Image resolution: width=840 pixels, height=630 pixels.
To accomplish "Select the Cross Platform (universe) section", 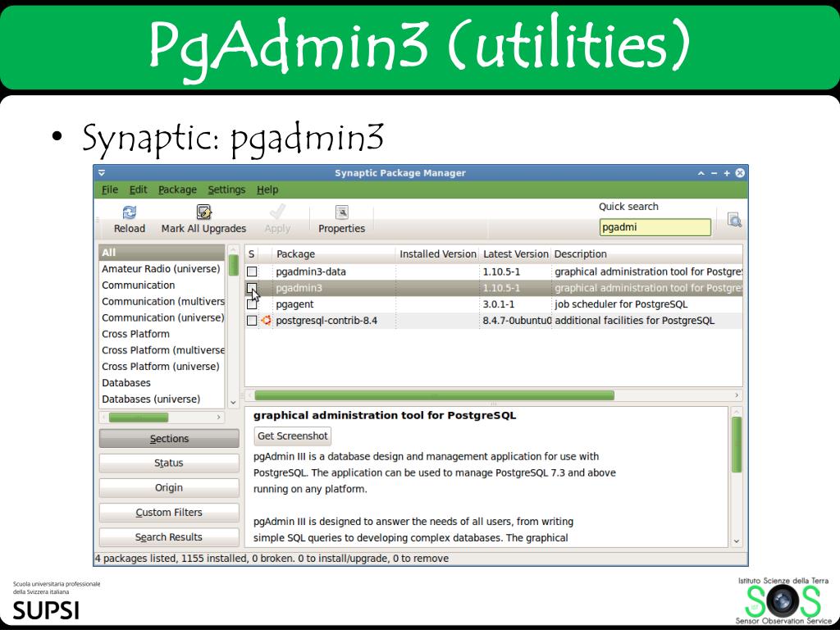I will [162, 367].
